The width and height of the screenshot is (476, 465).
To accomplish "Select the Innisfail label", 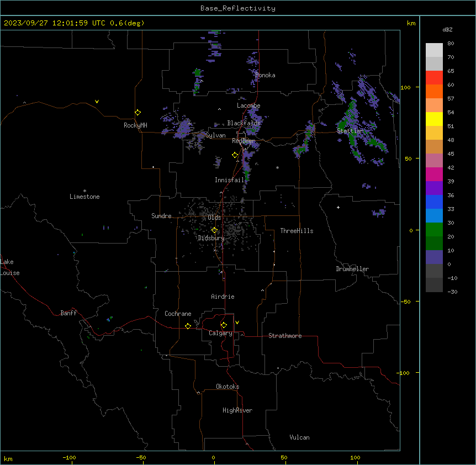I will tap(229, 180).
